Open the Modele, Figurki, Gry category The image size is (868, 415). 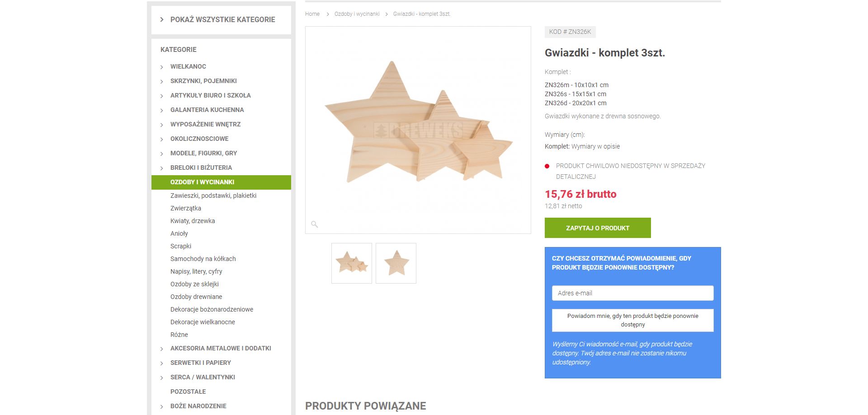pyautogui.click(x=203, y=153)
